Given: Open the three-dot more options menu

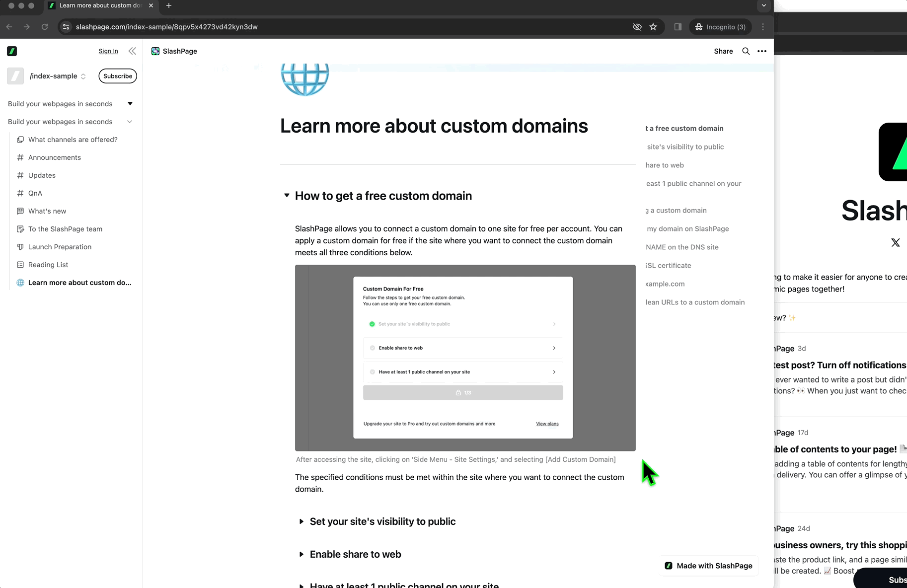Looking at the screenshot, I should 761,51.
